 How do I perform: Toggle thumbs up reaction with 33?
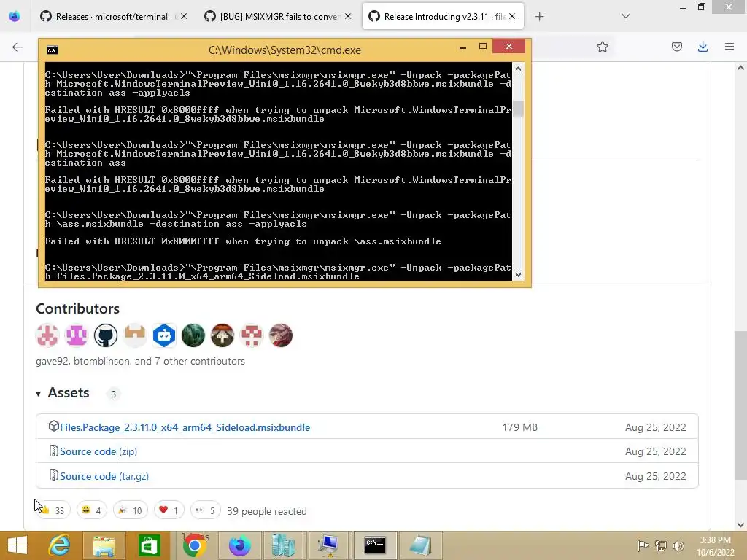53,510
